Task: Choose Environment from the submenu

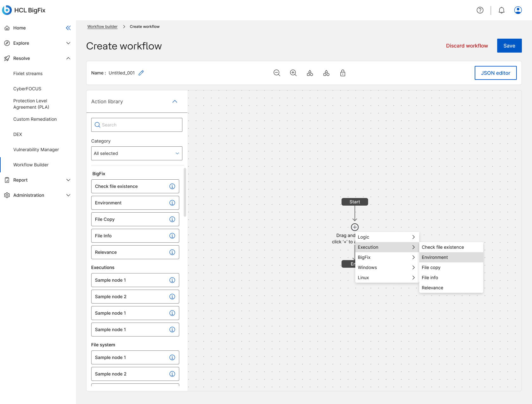Action: tap(451, 257)
